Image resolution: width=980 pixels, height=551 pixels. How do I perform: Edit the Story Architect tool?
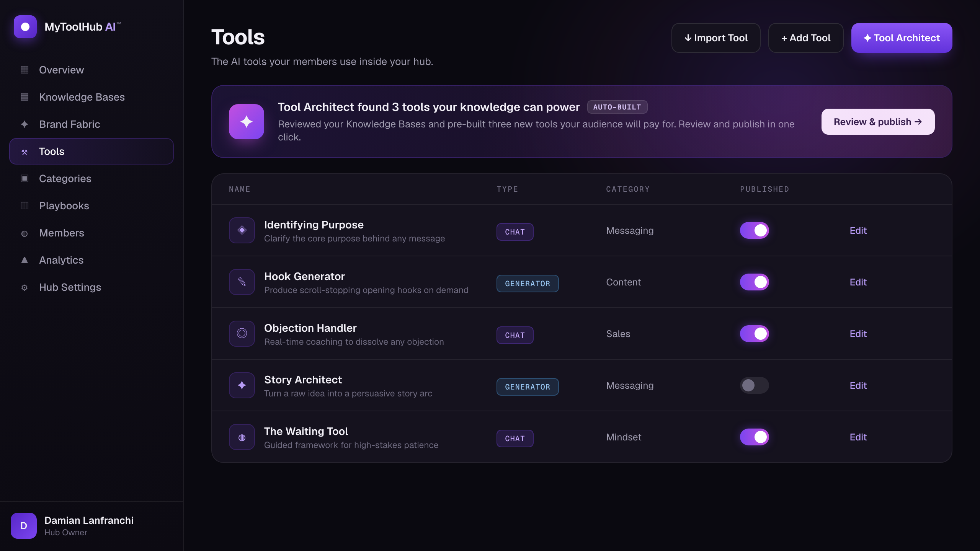(x=858, y=385)
